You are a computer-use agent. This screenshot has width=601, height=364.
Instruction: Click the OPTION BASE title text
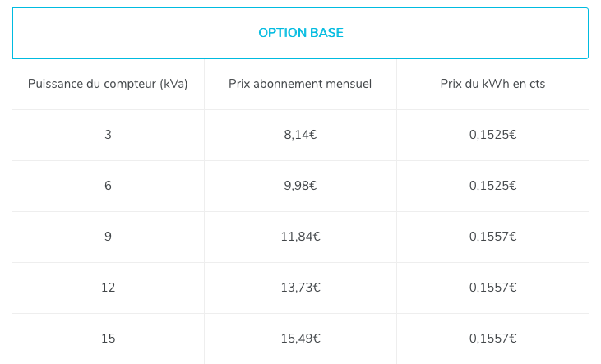pos(301,33)
